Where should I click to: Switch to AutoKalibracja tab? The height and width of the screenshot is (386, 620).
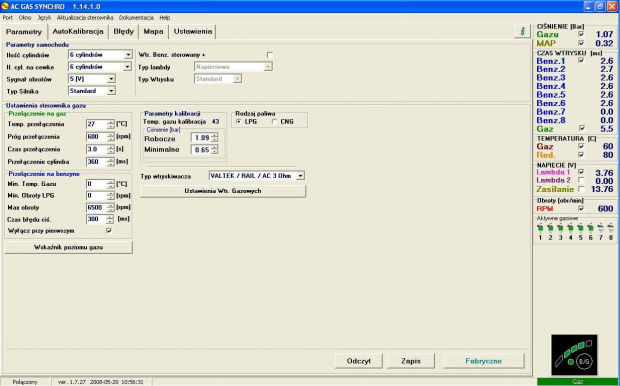(78, 31)
